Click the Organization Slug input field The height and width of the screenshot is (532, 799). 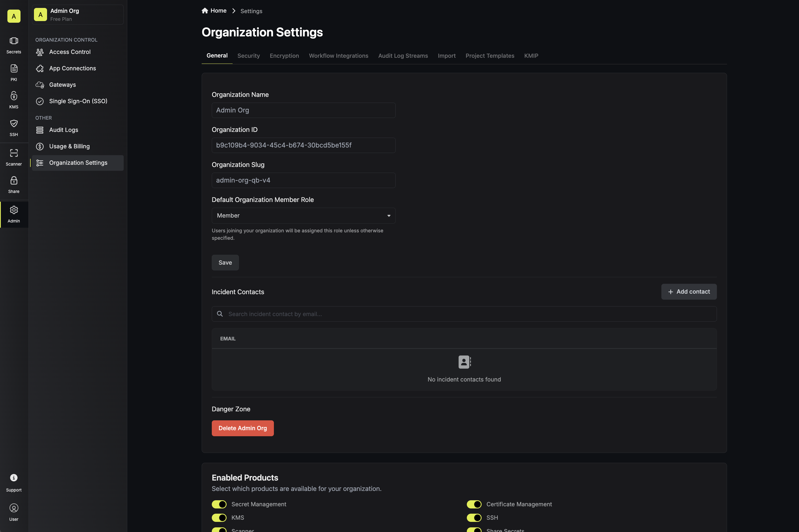pyautogui.click(x=303, y=180)
